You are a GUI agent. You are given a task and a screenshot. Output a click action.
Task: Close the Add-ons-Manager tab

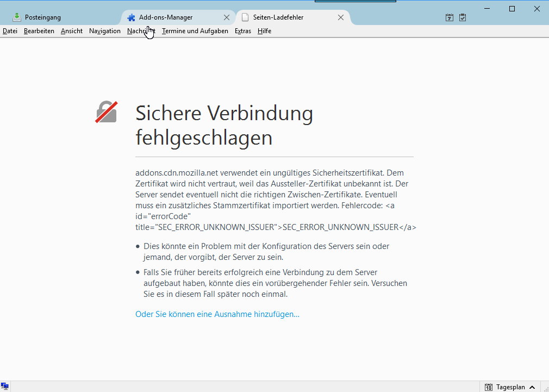227,17
